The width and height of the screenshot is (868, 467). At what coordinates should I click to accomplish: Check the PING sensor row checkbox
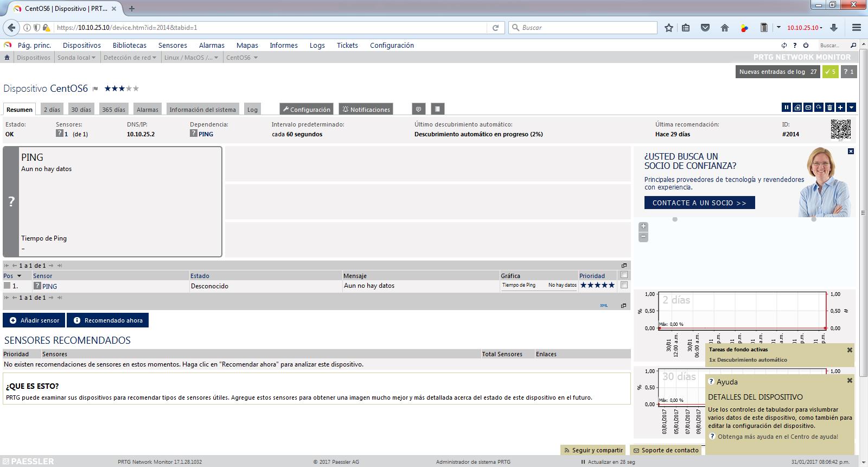coord(624,285)
